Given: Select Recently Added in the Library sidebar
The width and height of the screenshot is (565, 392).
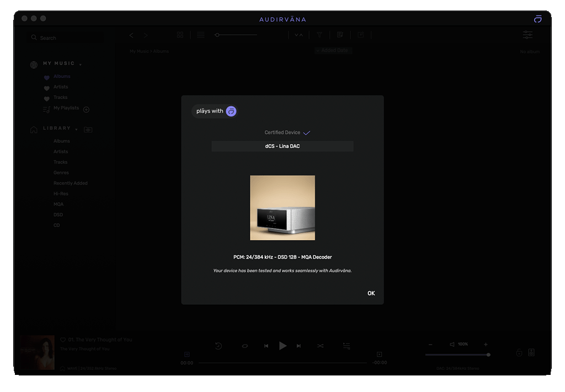Looking at the screenshot, I should [x=71, y=183].
